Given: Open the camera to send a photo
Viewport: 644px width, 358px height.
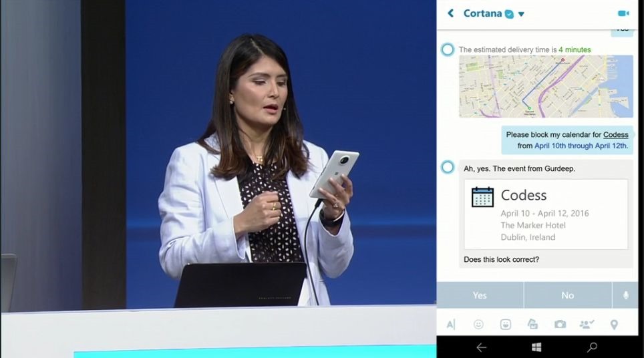Looking at the screenshot, I should point(560,325).
